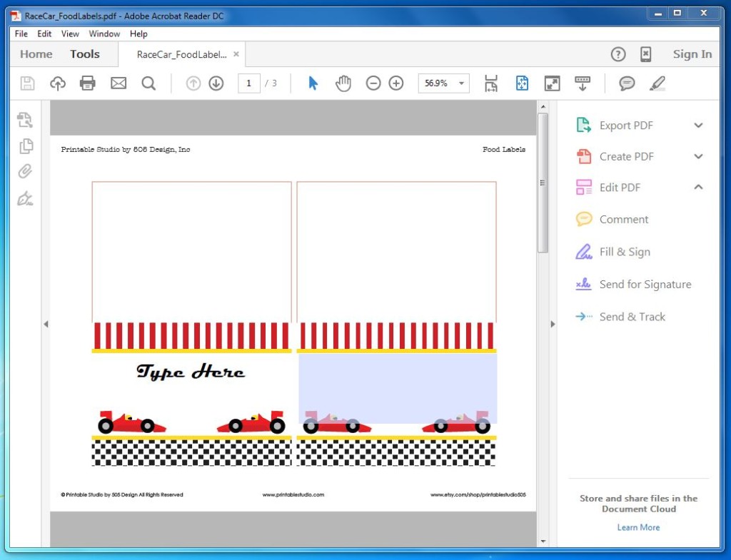Click the Zoom out minus icon
Image resolution: width=731 pixels, height=560 pixels.
point(373,83)
